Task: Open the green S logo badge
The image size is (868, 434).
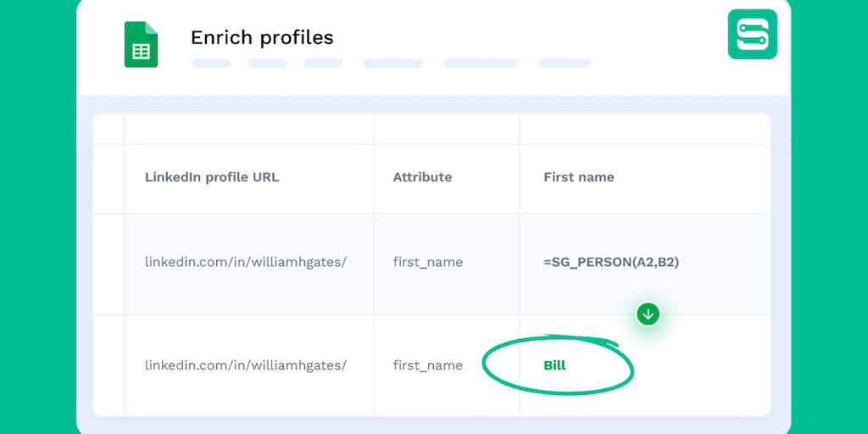Action: pyautogui.click(x=752, y=34)
